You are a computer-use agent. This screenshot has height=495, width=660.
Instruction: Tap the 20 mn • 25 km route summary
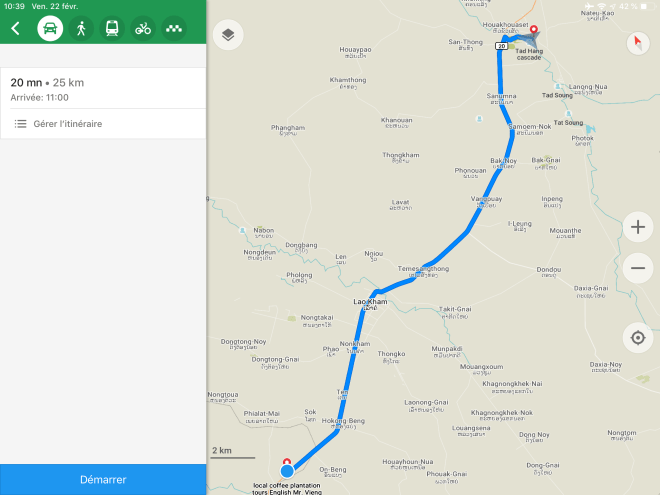point(103,88)
